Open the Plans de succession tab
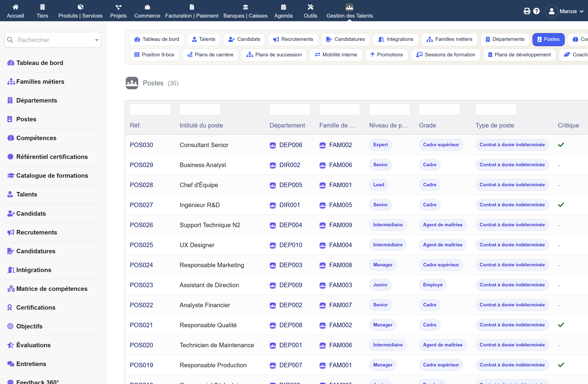Viewport: 588px width, 384px height. 274,55
